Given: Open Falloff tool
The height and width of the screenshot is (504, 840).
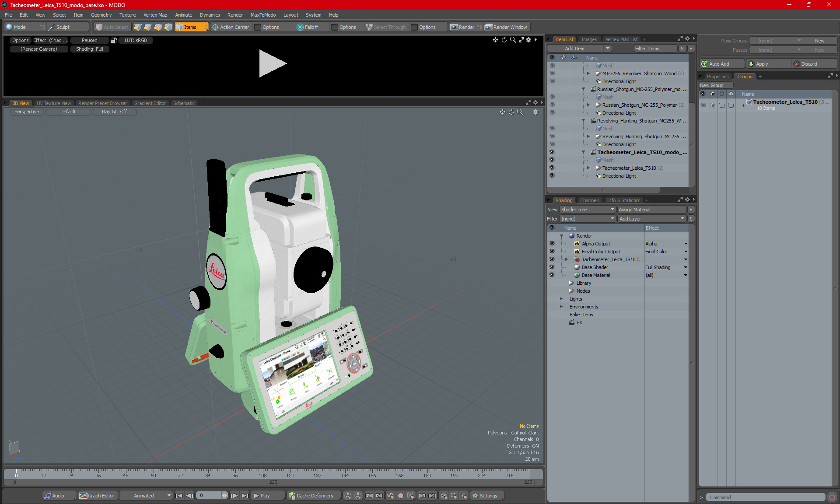Looking at the screenshot, I should coord(308,27).
